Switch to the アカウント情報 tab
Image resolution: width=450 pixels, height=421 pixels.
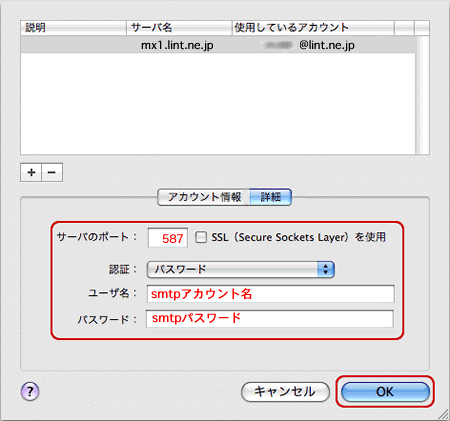[x=204, y=197]
